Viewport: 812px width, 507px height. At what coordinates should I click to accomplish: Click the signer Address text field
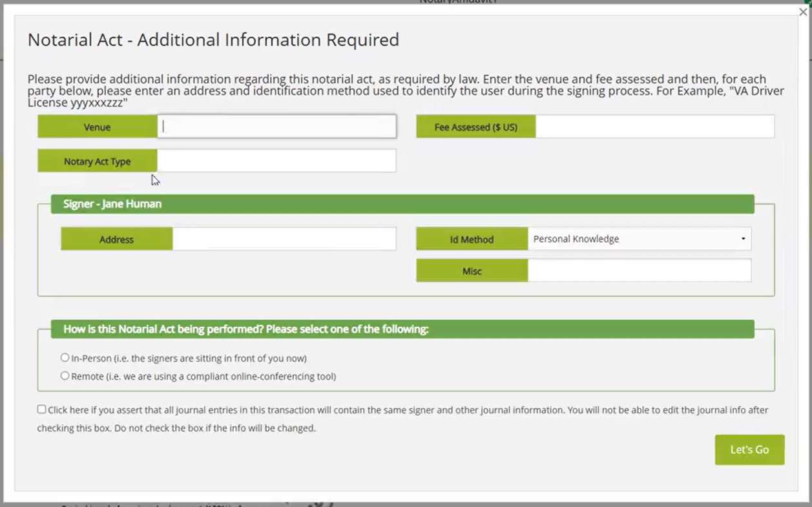click(x=284, y=239)
